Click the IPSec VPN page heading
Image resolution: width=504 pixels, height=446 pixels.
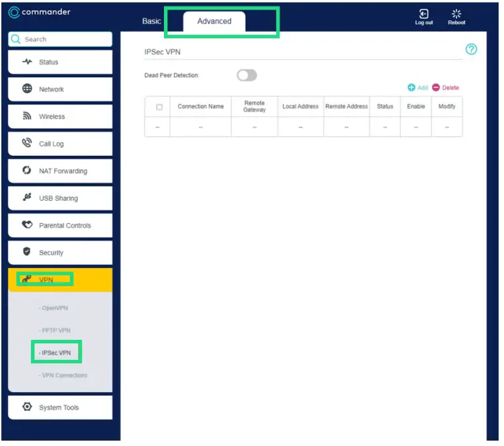[x=163, y=52]
